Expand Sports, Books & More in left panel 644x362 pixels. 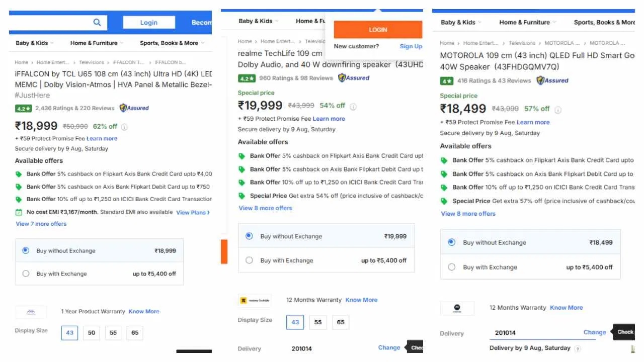coord(172,43)
